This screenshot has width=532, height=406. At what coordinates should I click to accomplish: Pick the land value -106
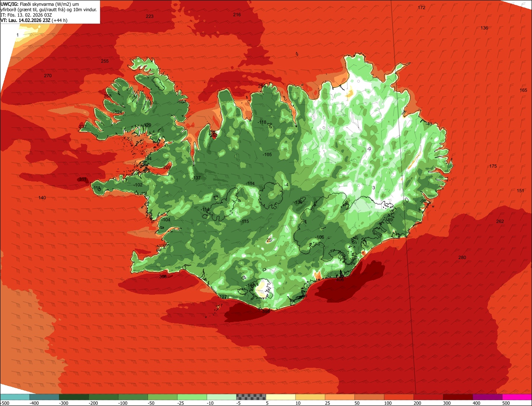[319, 237]
